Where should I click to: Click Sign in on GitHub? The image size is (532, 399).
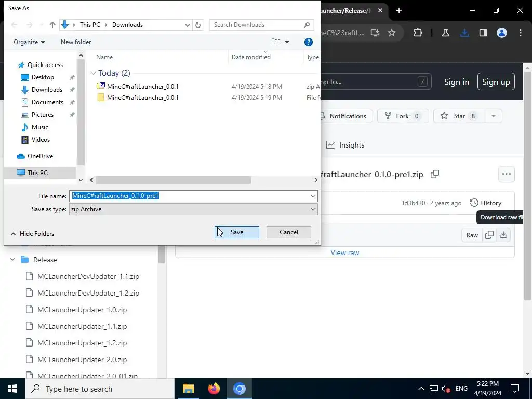pos(457,82)
